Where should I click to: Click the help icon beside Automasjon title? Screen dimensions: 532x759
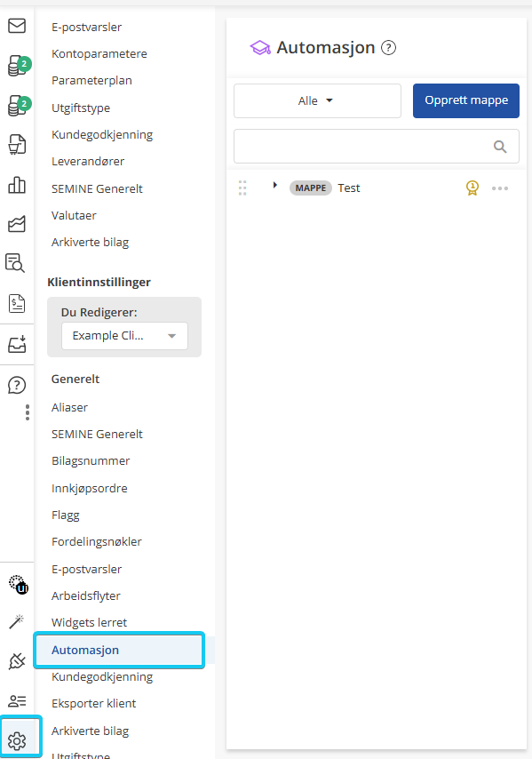(388, 48)
